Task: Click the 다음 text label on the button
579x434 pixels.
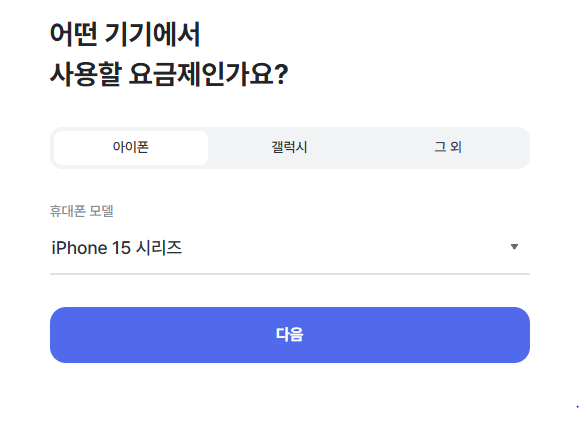Action: [290, 335]
